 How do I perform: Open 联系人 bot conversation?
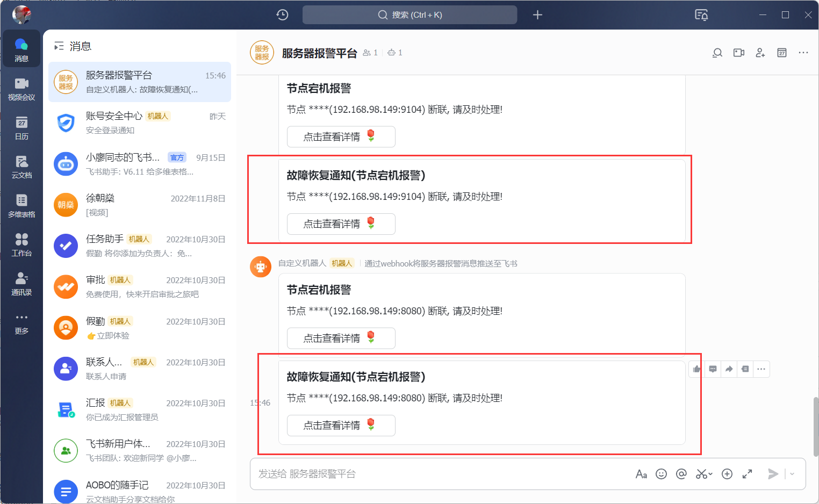[140, 369]
